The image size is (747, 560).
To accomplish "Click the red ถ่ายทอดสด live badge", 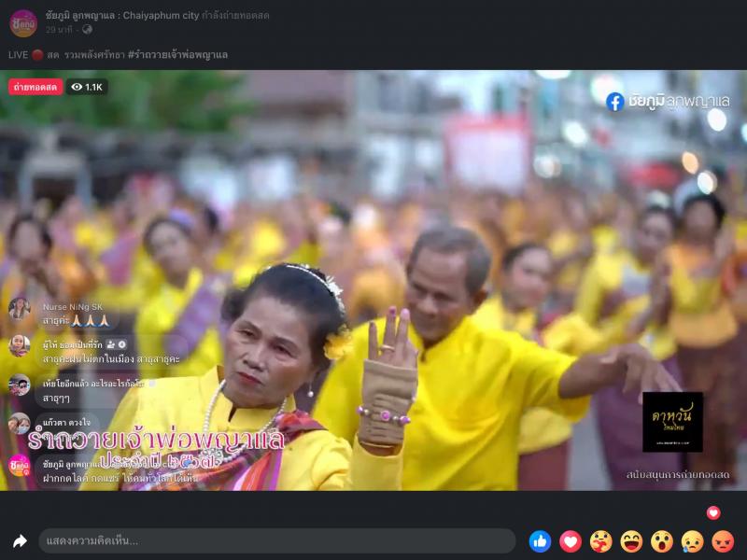I will point(35,87).
